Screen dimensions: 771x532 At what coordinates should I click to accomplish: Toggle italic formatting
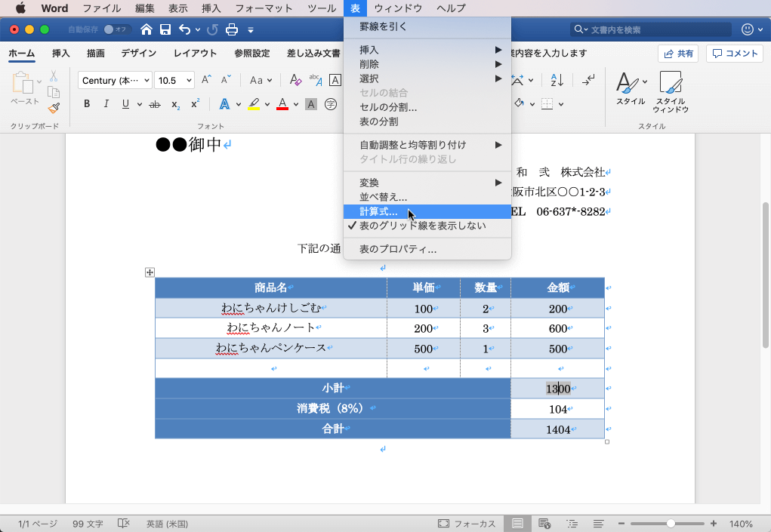pyautogui.click(x=106, y=103)
